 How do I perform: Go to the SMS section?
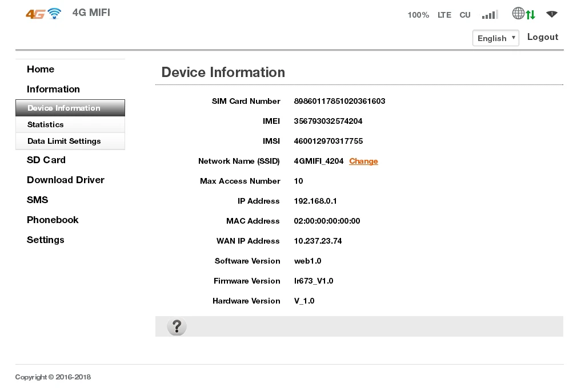[37, 200]
